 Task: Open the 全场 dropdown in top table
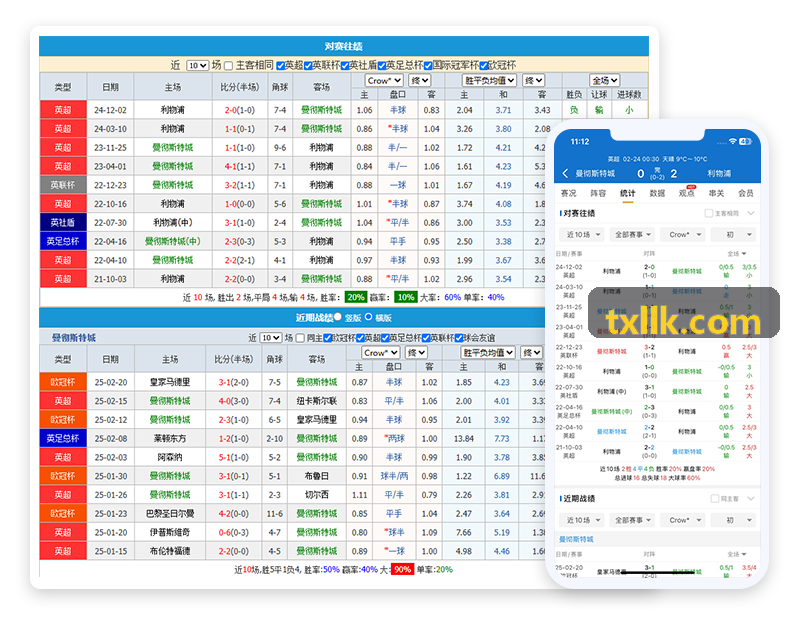(605, 80)
